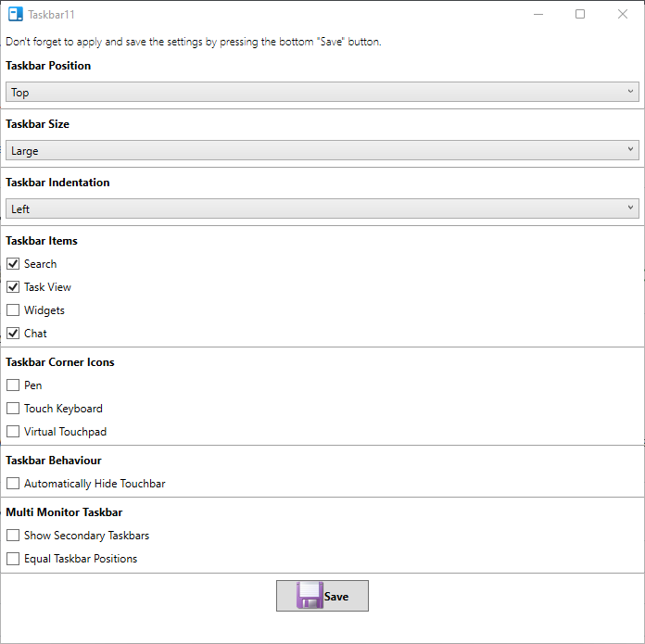The height and width of the screenshot is (644, 645).
Task: Disable the Task View checkbox
Action: pyautogui.click(x=13, y=287)
